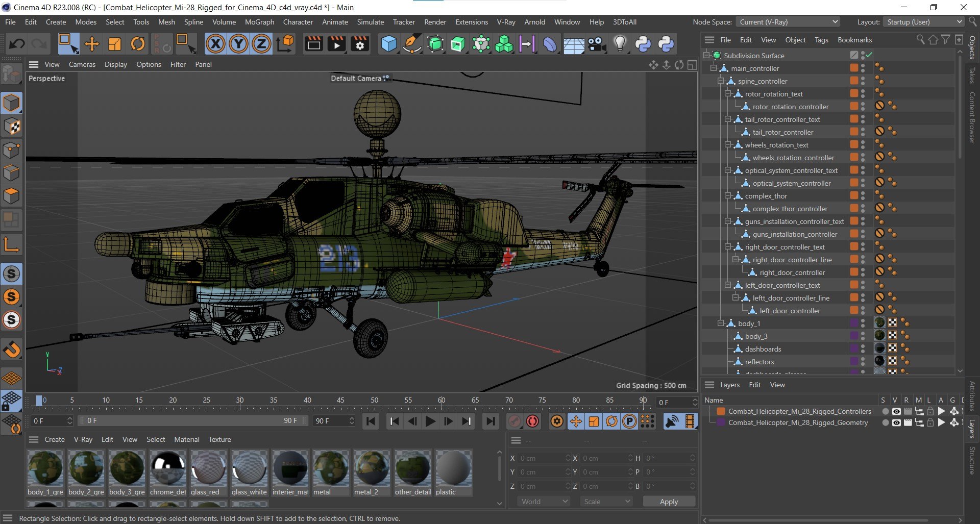Add a Cube primitive object

(389, 44)
